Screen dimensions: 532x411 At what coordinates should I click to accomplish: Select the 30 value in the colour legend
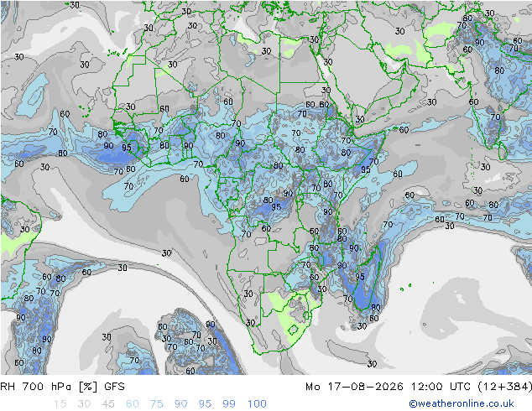click(84, 404)
